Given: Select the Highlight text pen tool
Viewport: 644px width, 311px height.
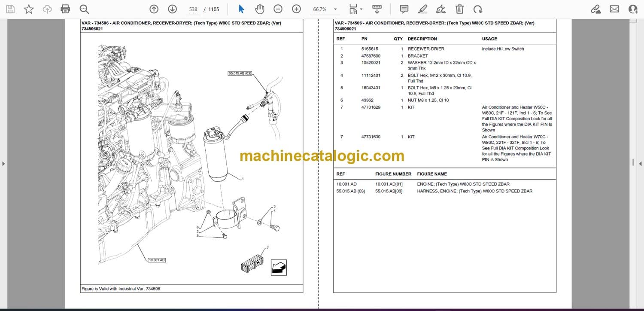Looking at the screenshot, I should [422, 9].
